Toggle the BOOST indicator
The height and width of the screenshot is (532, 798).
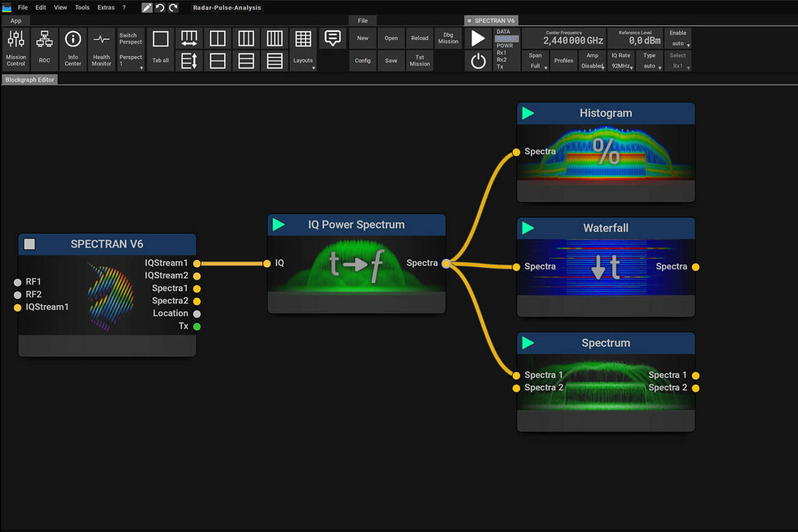click(506, 39)
